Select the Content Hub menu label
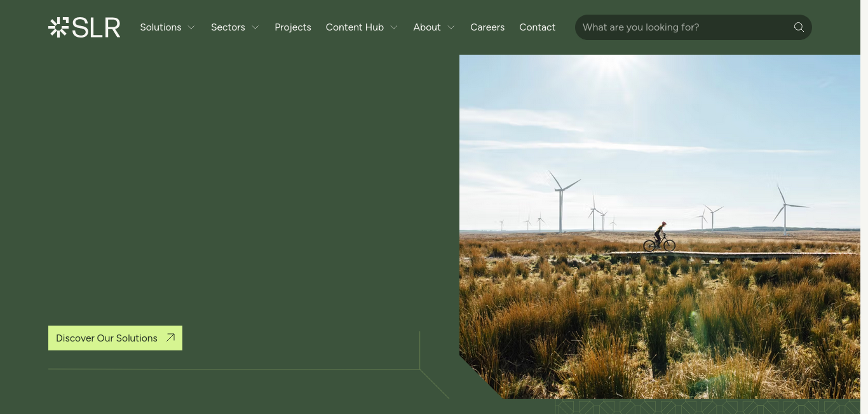The width and height of the screenshot is (868, 414). point(355,27)
